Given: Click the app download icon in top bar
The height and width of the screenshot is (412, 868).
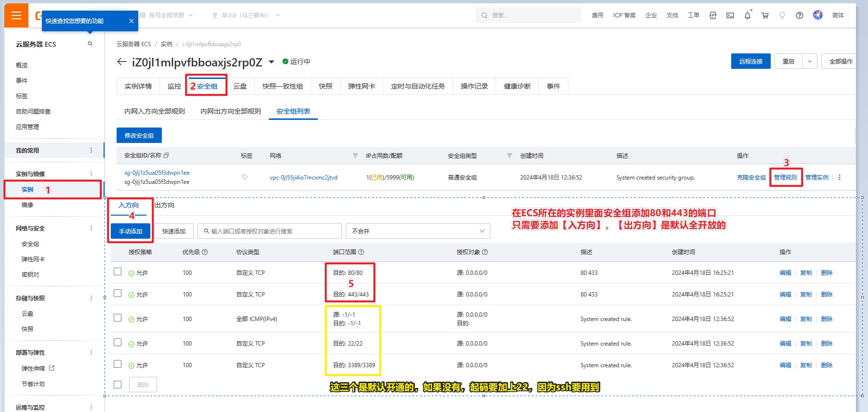Looking at the screenshot, I should 713,15.
